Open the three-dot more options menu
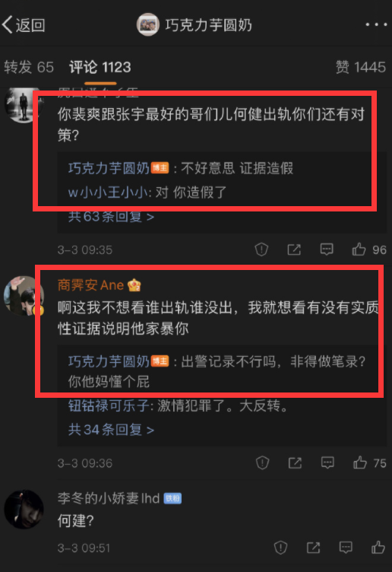 [376, 25]
